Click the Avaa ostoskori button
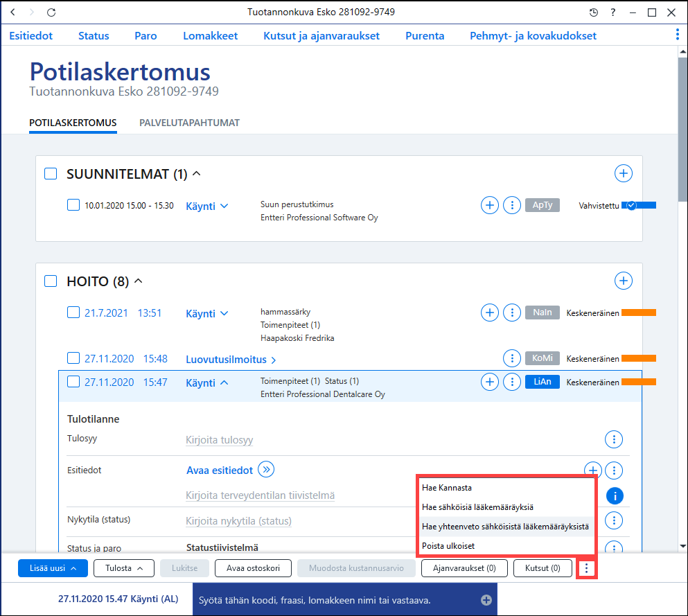Image resolution: width=688 pixels, height=616 pixels. click(253, 568)
